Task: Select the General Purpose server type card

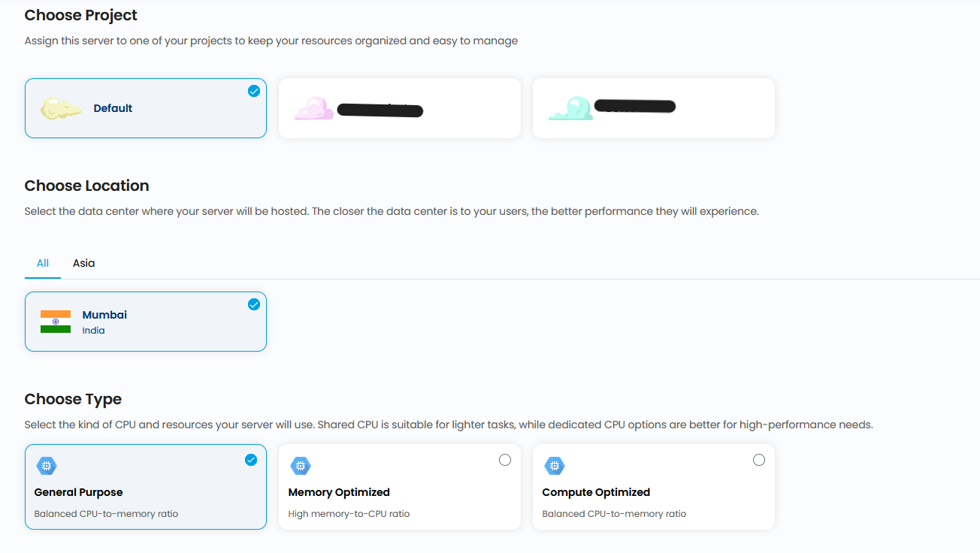Action: [x=146, y=487]
